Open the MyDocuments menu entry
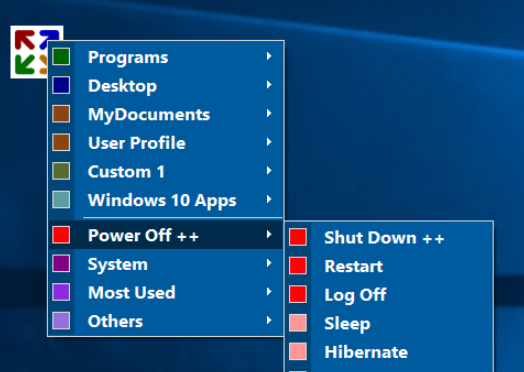Image resolution: width=524 pixels, height=372 pixels. [166, 114]
